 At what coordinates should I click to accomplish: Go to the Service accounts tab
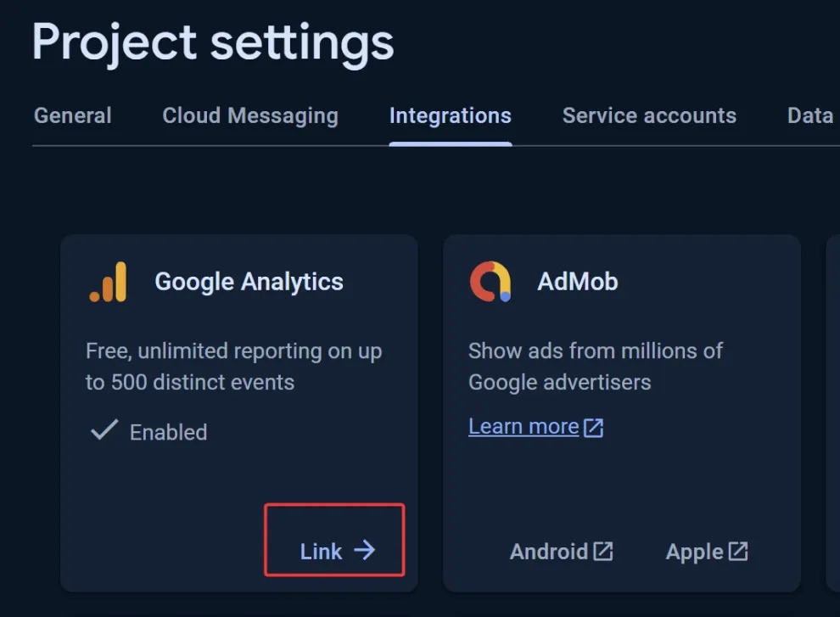(649, 115)
